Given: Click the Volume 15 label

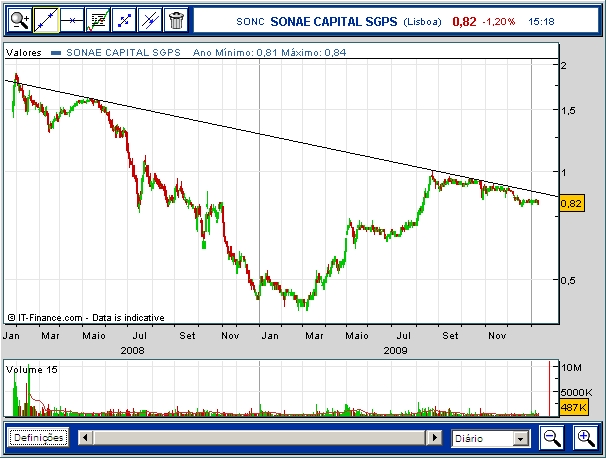Looking at the screenshot, I should tap(32, 370).
